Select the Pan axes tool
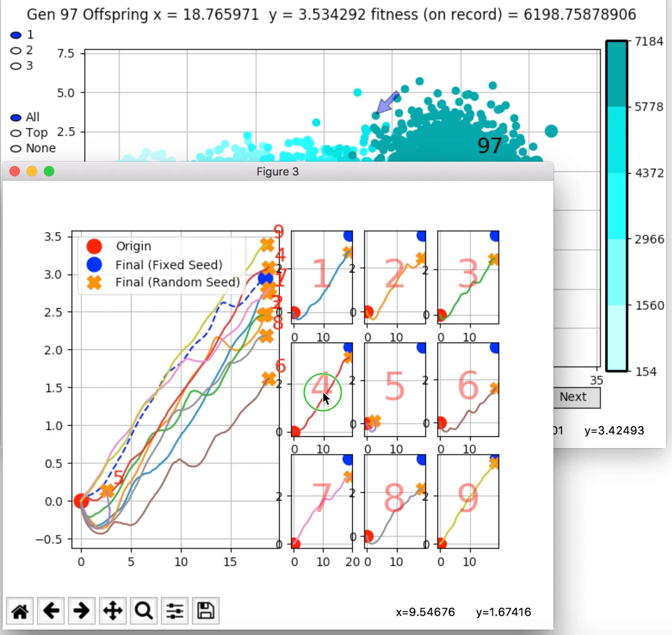672x635 pixels. [x=113, y=611]
